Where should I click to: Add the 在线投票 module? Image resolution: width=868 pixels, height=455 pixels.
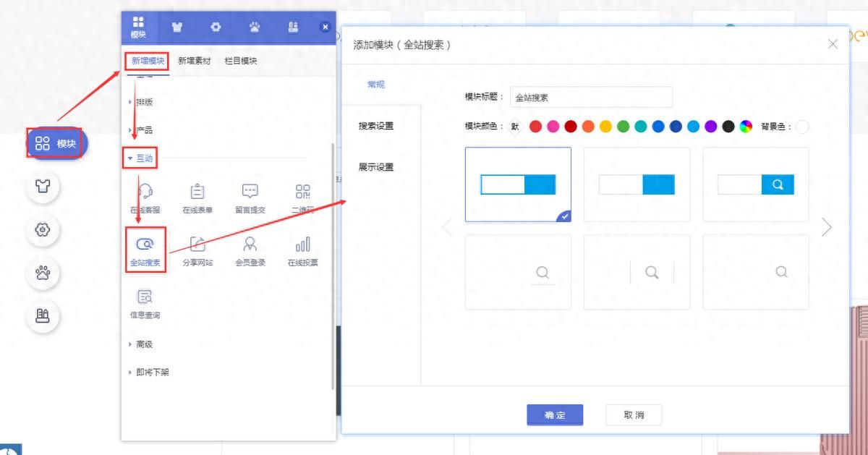pyautogui.click(x=302, y=250)
